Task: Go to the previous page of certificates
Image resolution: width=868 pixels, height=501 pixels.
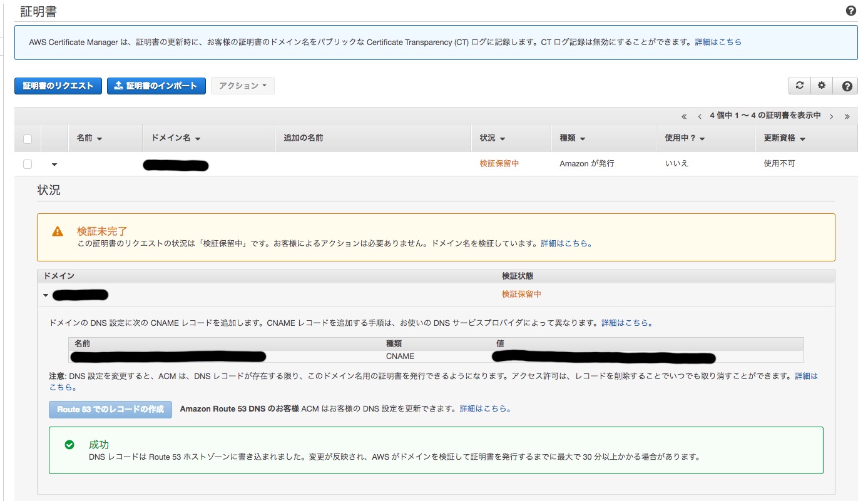Action: (x=699, y=116)
